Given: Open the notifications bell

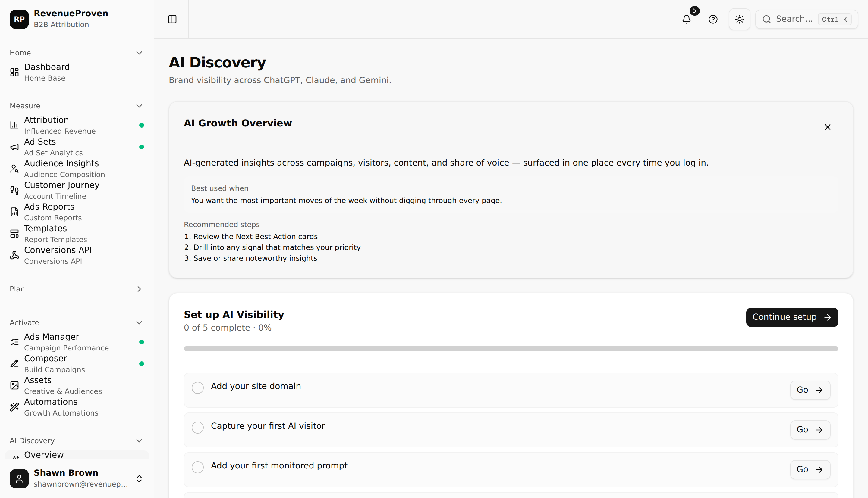Looking at the screenshot, I should (x=687, y=19).
